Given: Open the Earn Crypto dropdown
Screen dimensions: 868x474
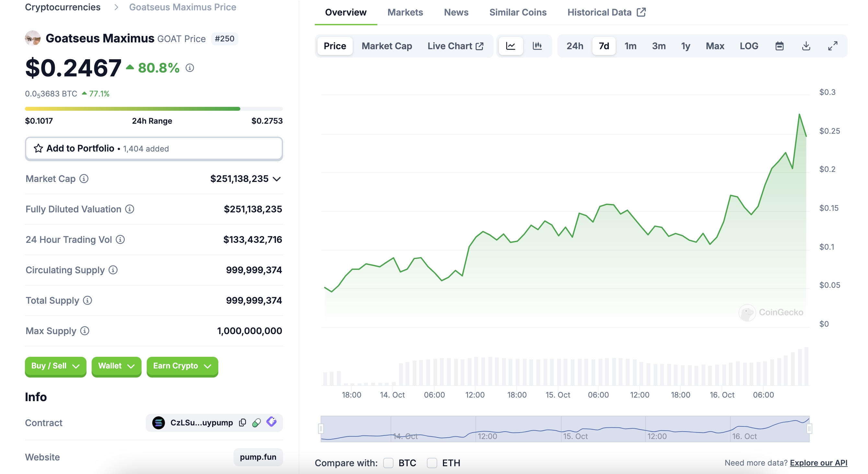Looking at the screenshot, I should point(182,366).
